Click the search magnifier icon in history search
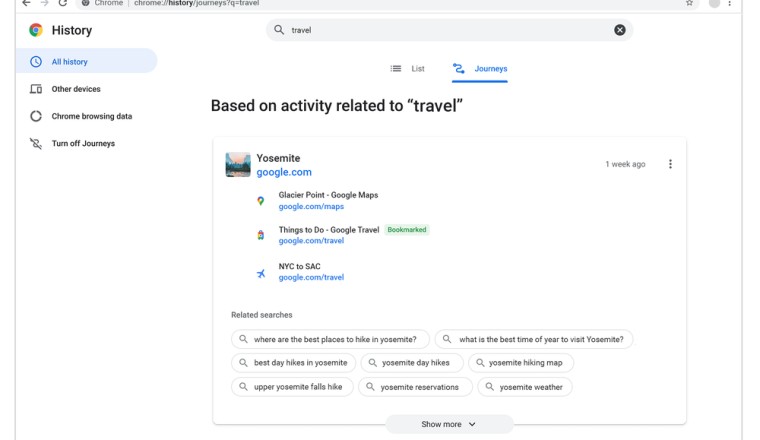 (x=279, y=30)
